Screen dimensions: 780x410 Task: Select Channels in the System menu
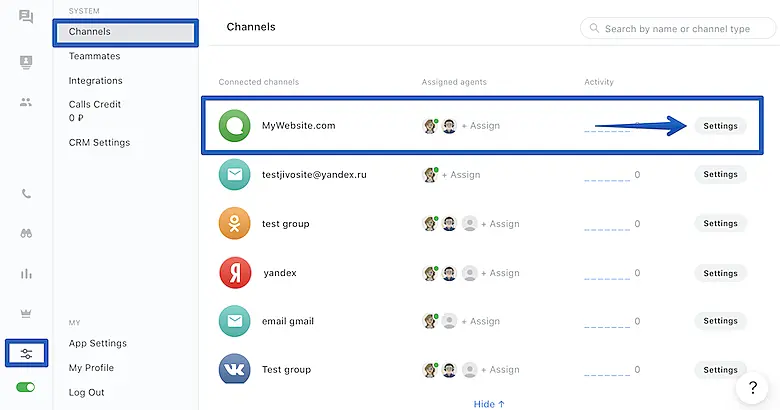coord(125,32)
